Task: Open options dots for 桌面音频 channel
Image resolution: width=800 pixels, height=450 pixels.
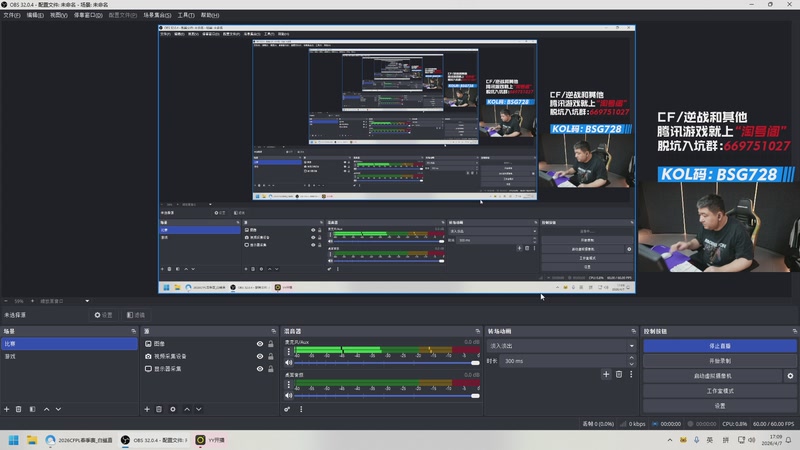Action: (x=289, y=384)
